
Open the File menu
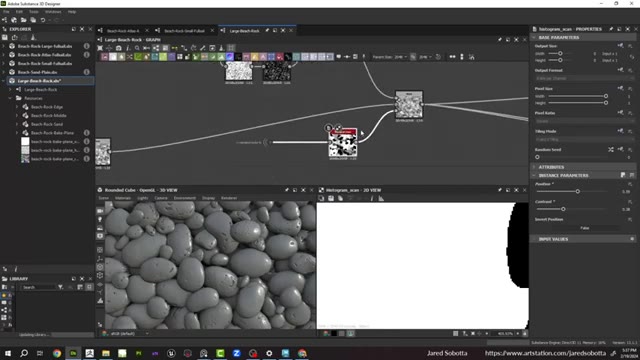point(6,12)
